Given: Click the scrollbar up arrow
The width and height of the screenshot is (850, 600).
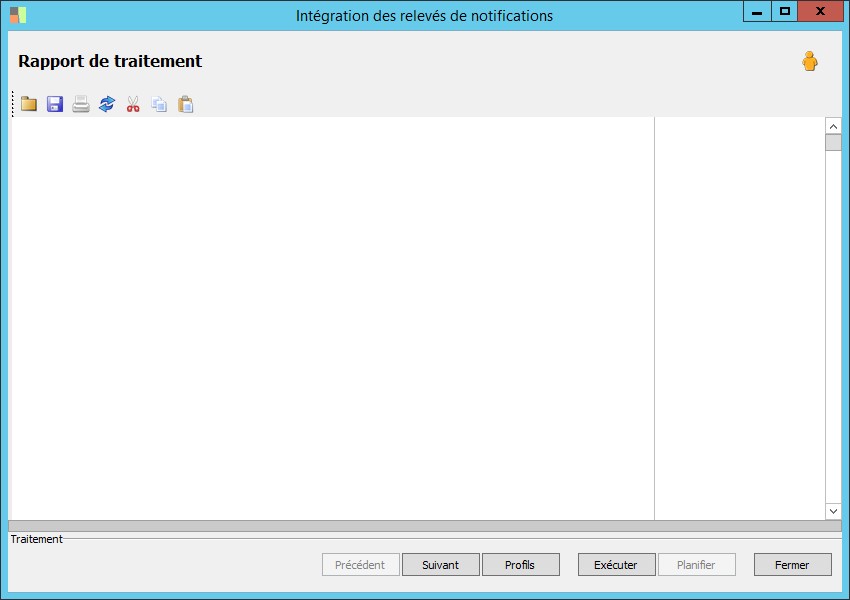Looking at the screenshot, I should coord(833,126).
